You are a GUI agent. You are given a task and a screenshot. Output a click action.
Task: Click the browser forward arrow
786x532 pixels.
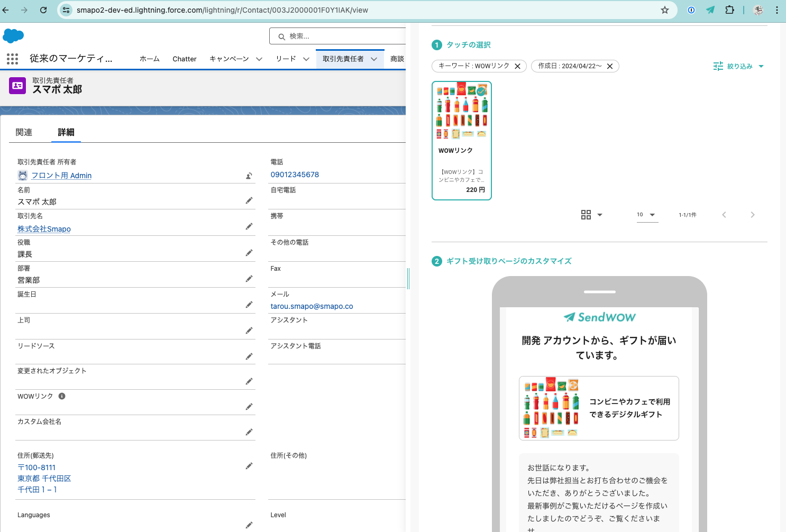pos(24,10)
